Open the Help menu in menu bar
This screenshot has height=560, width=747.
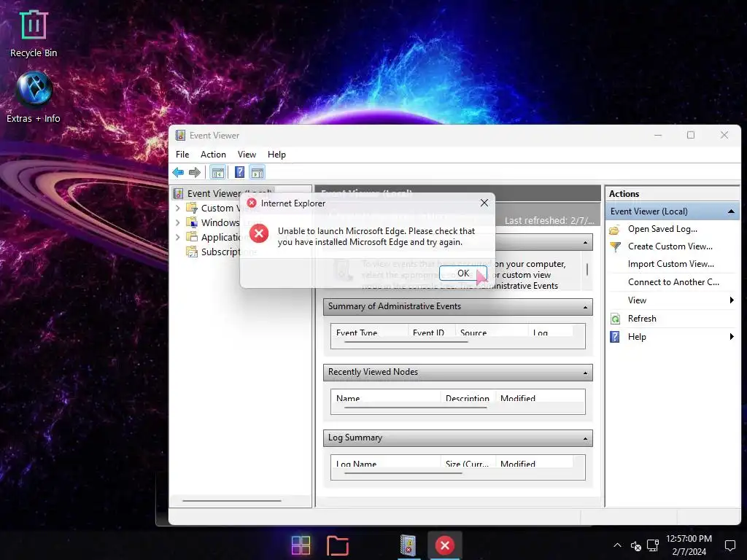(x=276, y=155)
